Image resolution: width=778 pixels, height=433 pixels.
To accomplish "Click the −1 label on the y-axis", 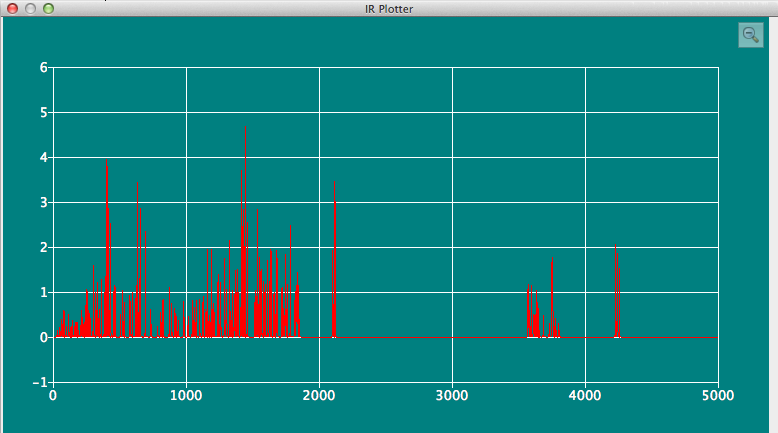I will tap(40, 383).
